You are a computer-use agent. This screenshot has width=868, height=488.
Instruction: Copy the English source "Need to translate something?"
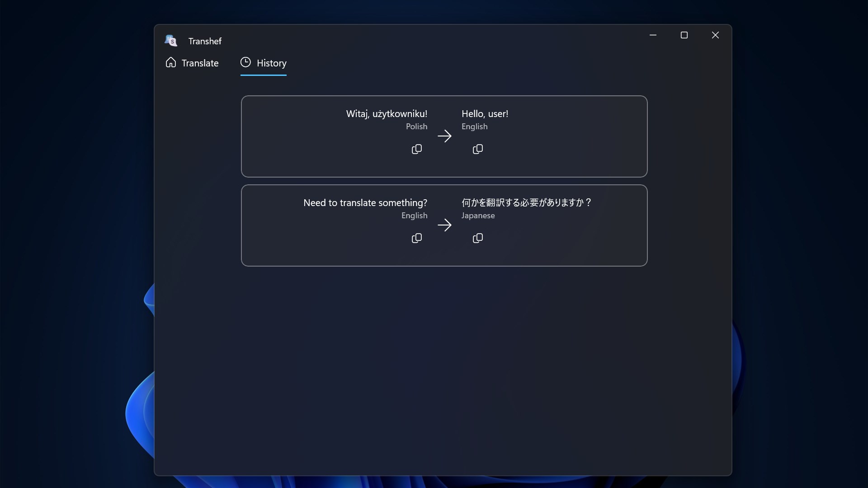point(416,238)
